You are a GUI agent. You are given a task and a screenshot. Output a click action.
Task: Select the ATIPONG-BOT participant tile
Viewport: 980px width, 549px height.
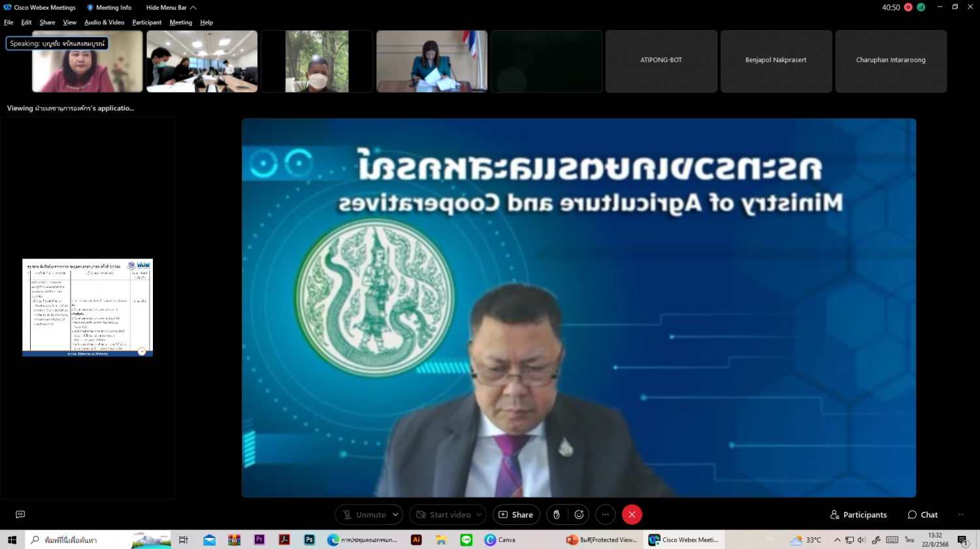pyautogui.click(x=661, y=61)
